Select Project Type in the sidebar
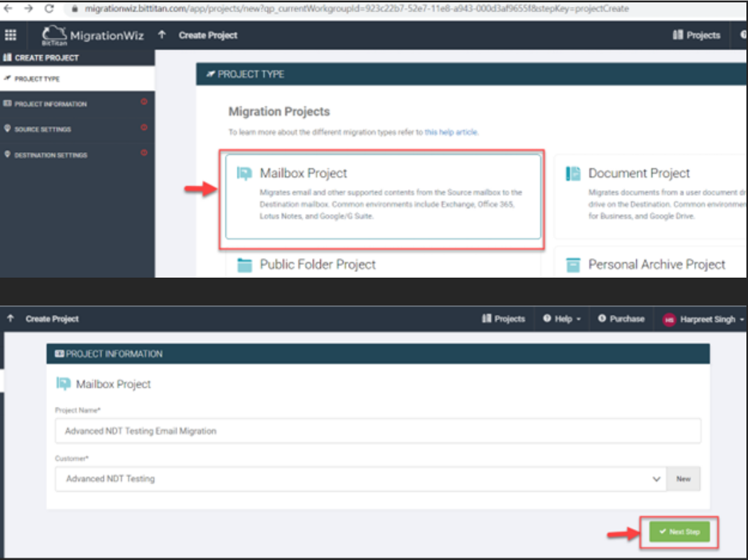The width and height of the screenshot is (748, 560). point(77,79)
